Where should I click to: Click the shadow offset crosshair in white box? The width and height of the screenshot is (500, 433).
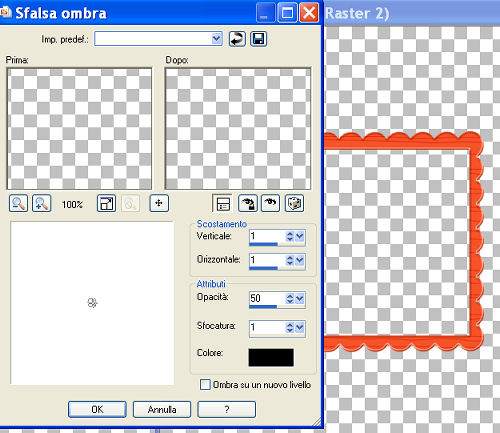(92, 303)
